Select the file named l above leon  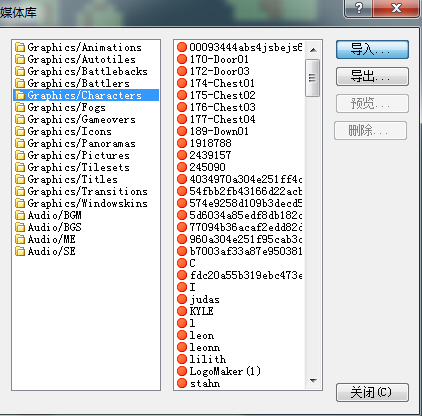[x=192, y=323]
